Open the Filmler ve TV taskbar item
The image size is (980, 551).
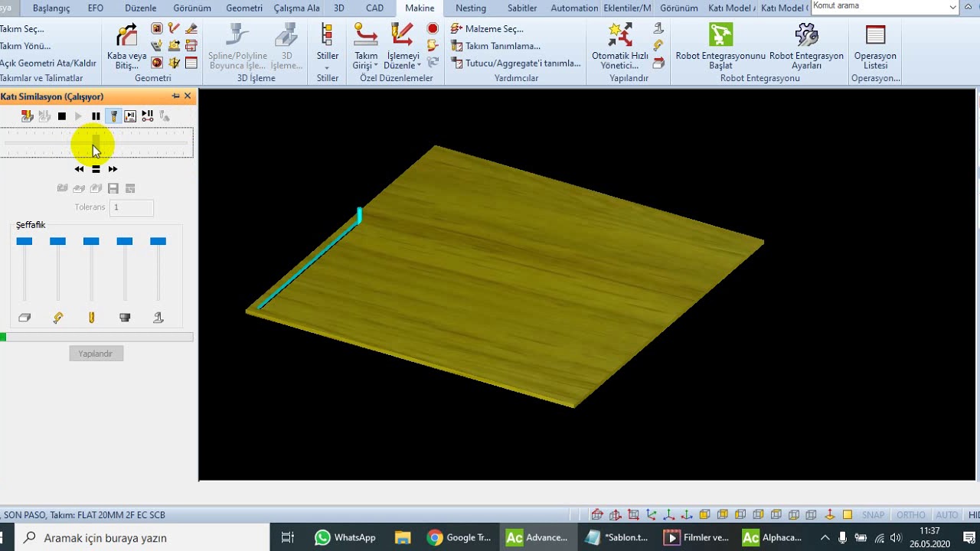[x=696, y=537]
